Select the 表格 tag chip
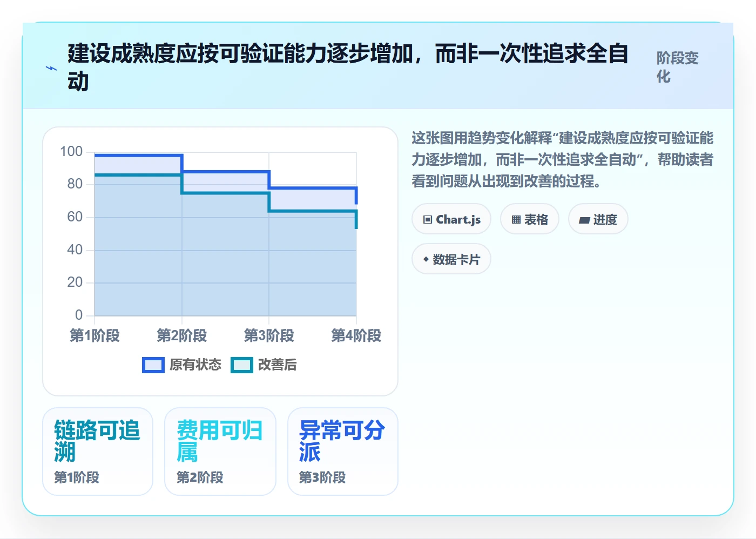 [x=530, y=219]
